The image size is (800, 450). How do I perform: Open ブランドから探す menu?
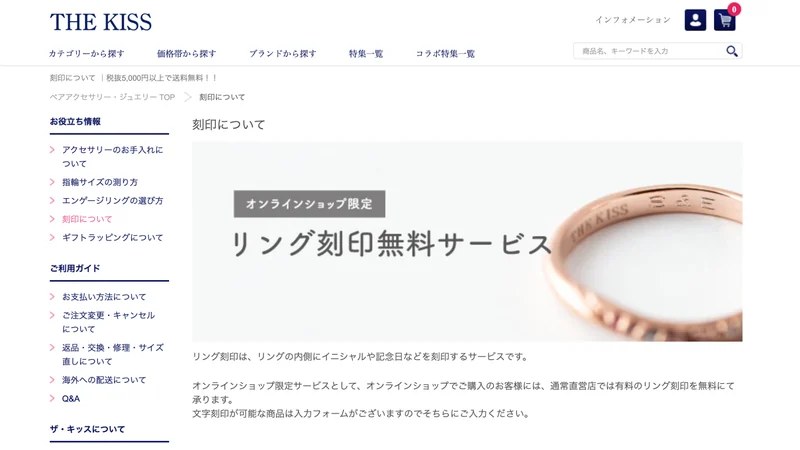[x=283, y=54]
